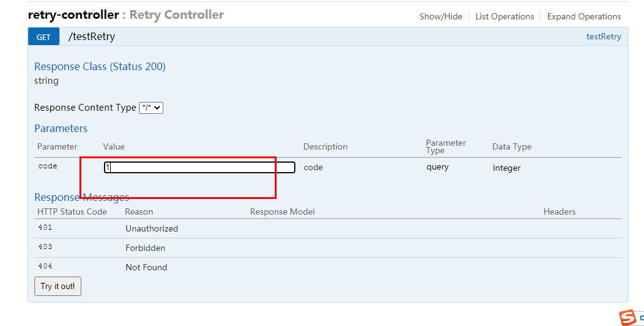Click the List Operations link

(x=504, y=16)
